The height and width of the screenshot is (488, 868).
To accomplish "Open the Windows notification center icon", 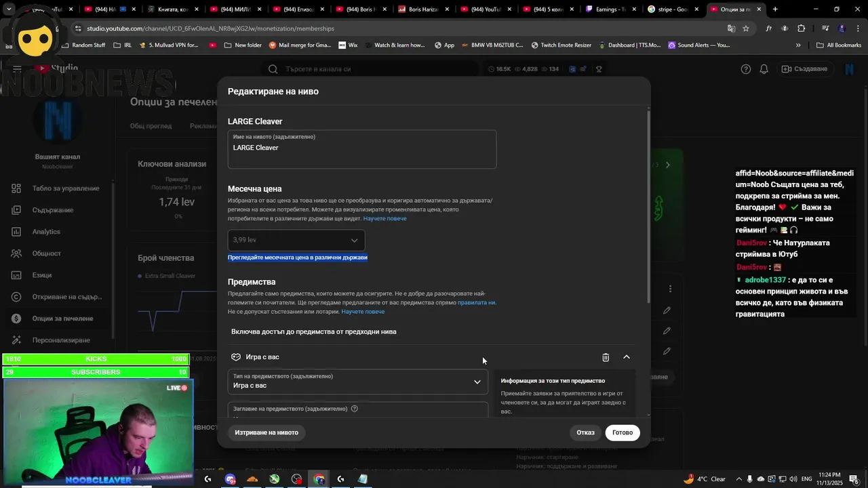I will (856, 479).
